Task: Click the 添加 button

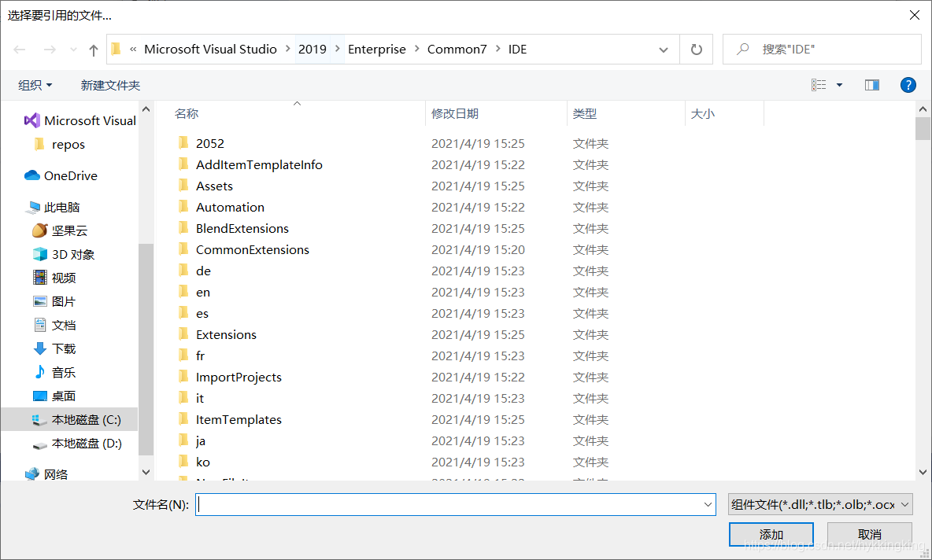Action: coord(771,535)
